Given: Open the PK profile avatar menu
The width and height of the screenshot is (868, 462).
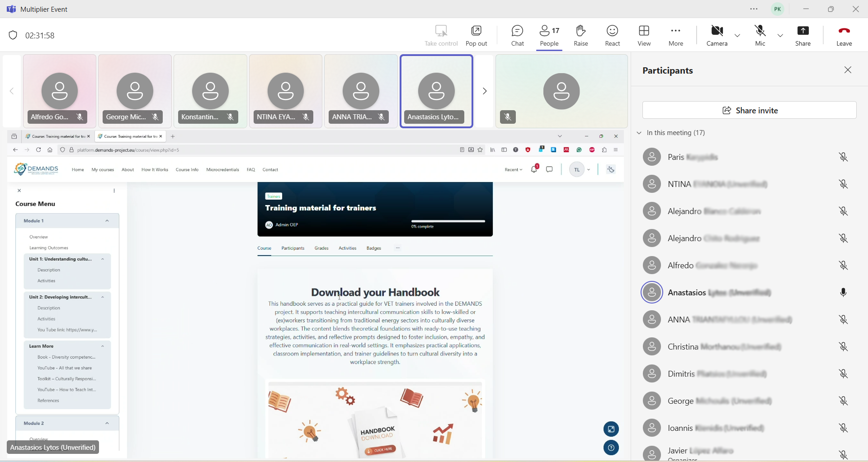Looking at the screenshot, I should click(778, 9).
